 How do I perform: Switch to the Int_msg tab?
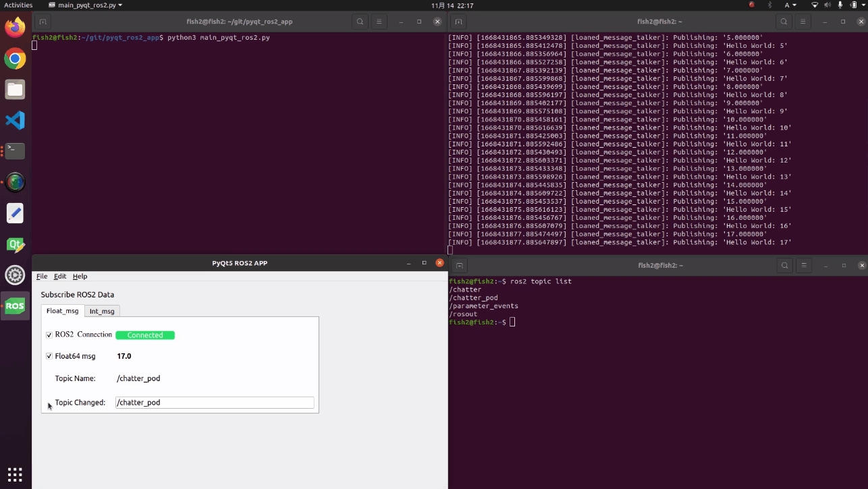coord(103,311)
